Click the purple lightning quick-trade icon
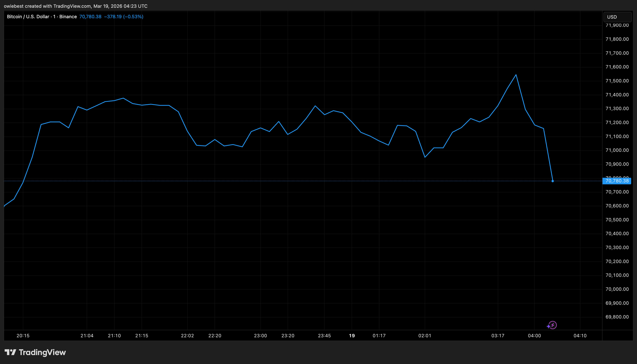 (x=553, y=325)
